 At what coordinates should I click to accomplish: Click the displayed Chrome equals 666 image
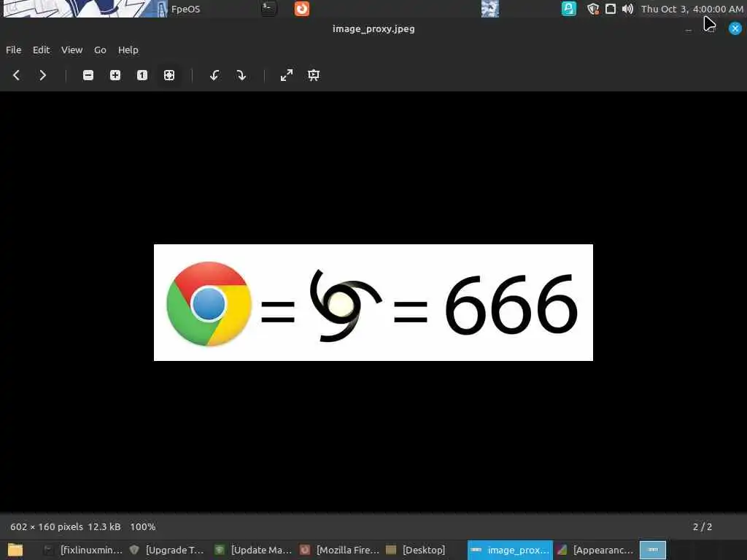point(373,303)
